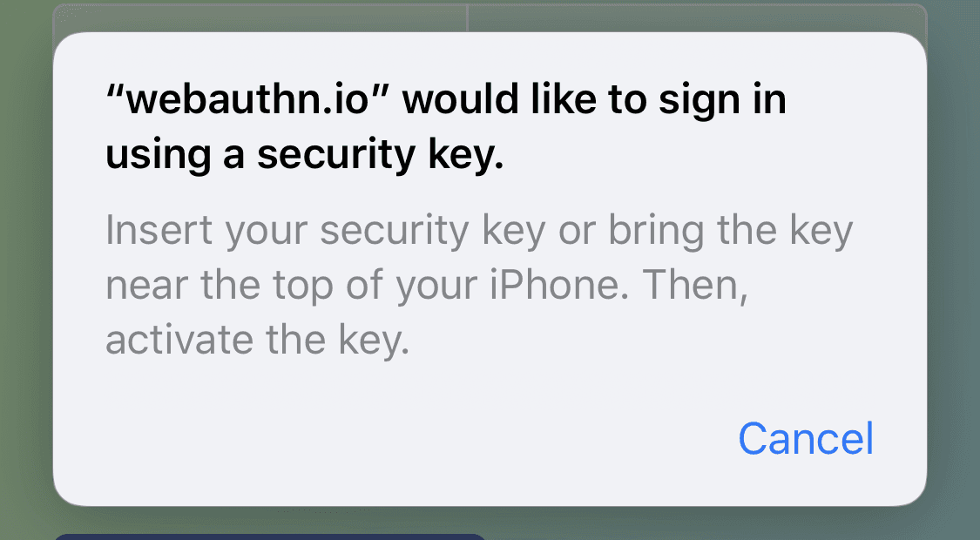Click the "activate the key." instruction line
Screen dimensions: 980x540
(x=257, y=341)
